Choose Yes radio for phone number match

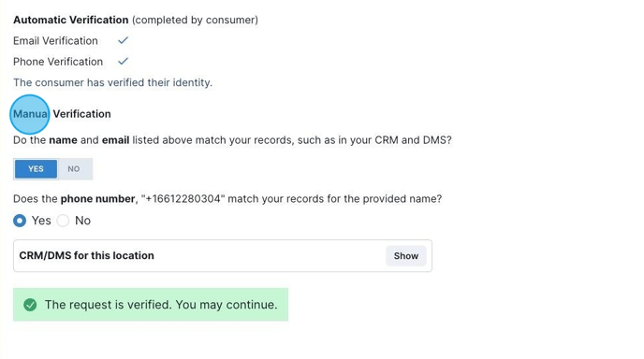[20, 221]
